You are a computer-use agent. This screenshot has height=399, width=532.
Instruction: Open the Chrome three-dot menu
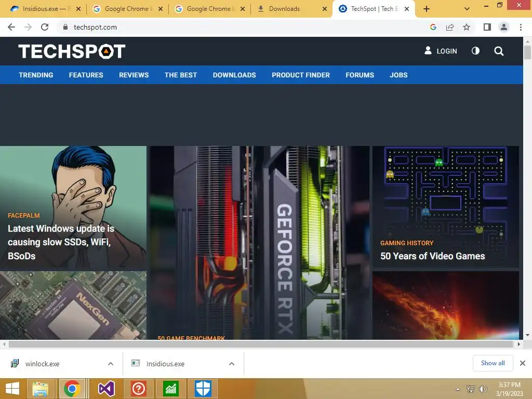521,27
